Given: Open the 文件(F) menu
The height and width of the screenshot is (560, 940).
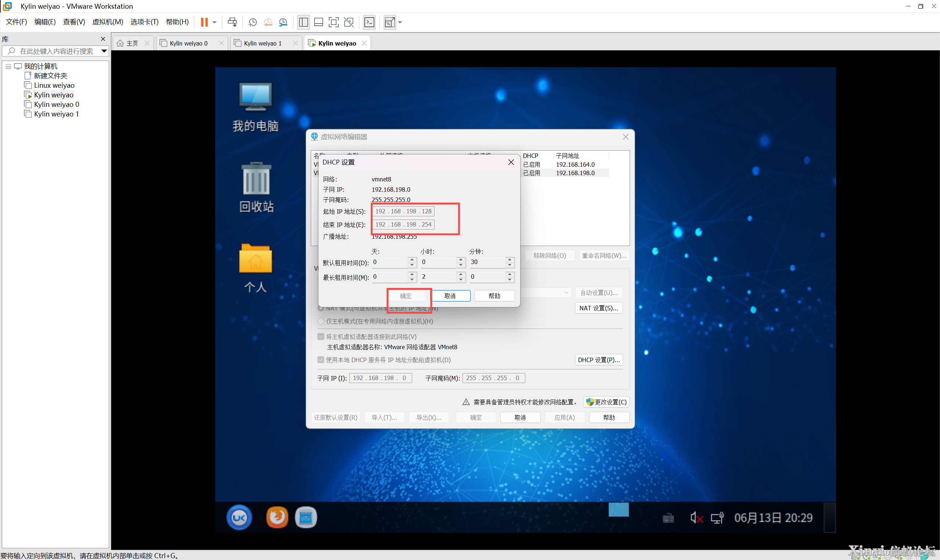Looking at the screenshot, I should [x=16, y=22].
